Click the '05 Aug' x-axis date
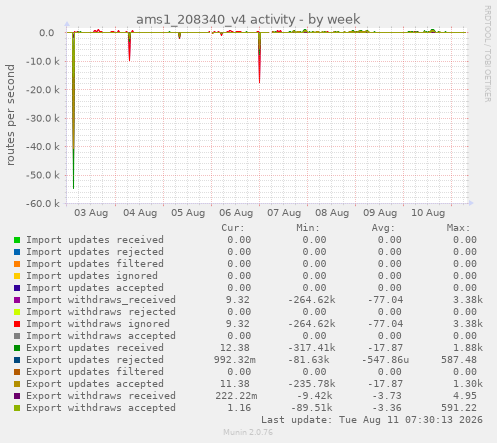This screenshot has height=443, width=497. 188,213
